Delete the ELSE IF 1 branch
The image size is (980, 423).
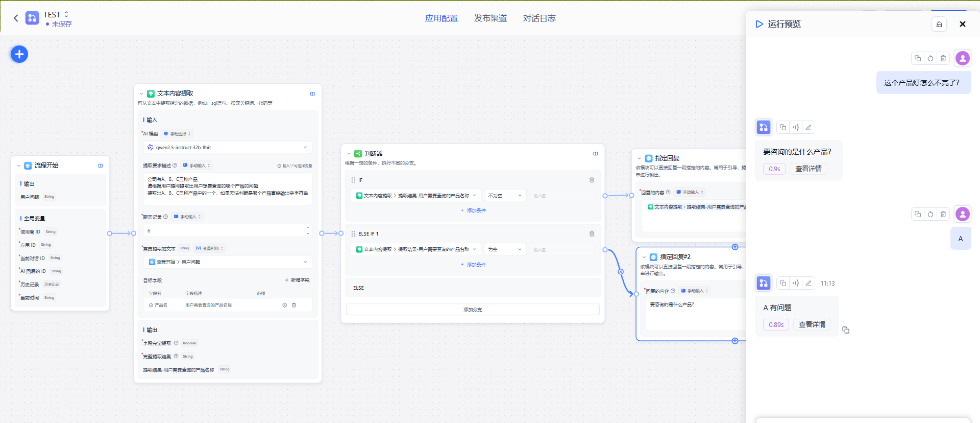point(592,233)
